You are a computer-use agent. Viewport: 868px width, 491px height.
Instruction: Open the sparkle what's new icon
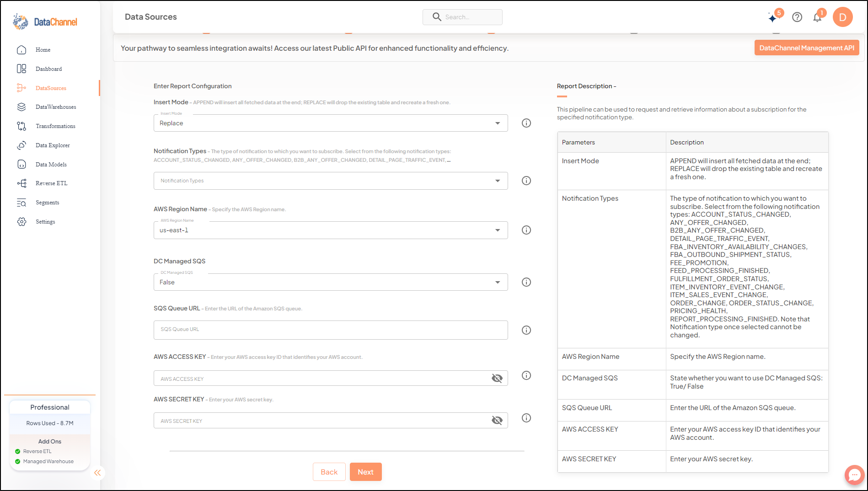click(773, 17)
